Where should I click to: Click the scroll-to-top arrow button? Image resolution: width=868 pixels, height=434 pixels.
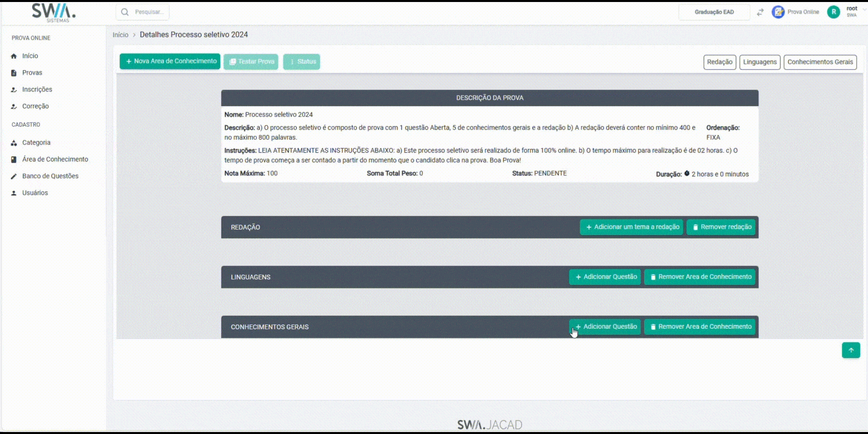(x=851, y=350)
